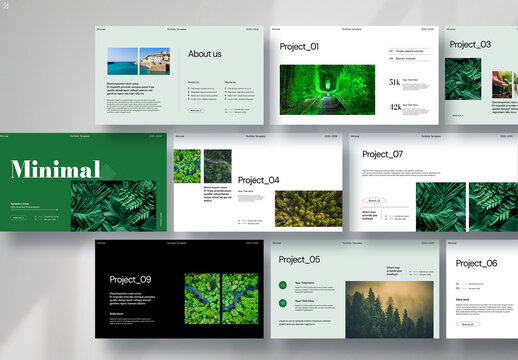Select the Project_03 heading
This screenshot has width=518, height=360.
coord(470,45)
